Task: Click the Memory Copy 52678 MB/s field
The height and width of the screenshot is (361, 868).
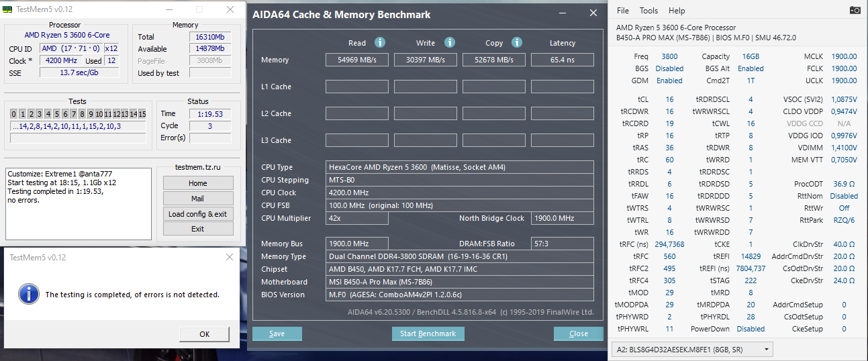Action: (494, 60)
